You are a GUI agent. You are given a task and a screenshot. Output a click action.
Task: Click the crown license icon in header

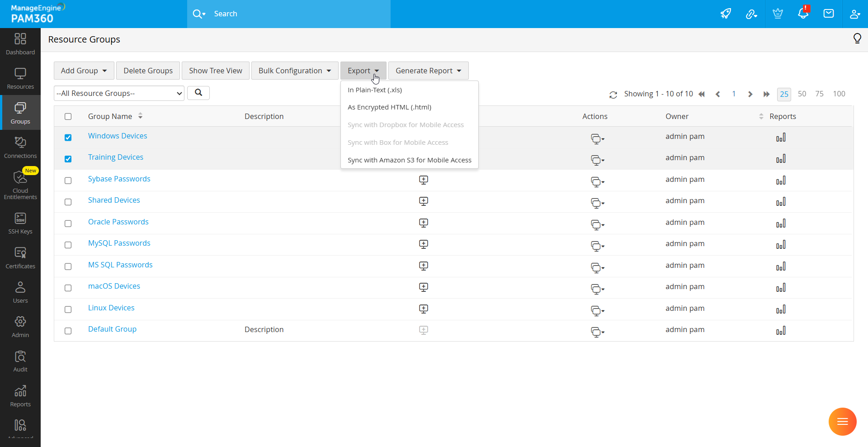(778, 14)
